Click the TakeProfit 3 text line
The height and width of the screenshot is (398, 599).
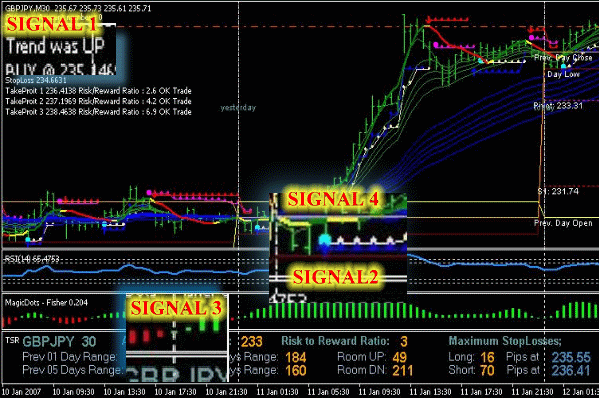[98, 112]
